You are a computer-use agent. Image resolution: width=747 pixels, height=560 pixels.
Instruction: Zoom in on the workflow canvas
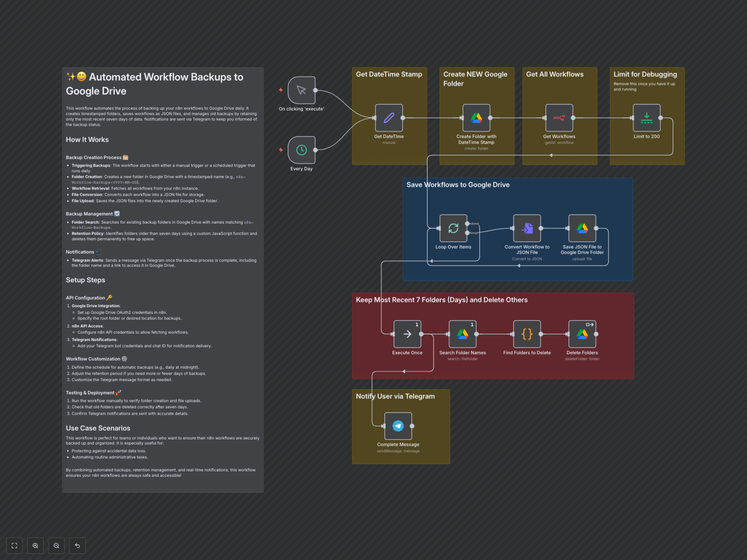click(35, 545)
